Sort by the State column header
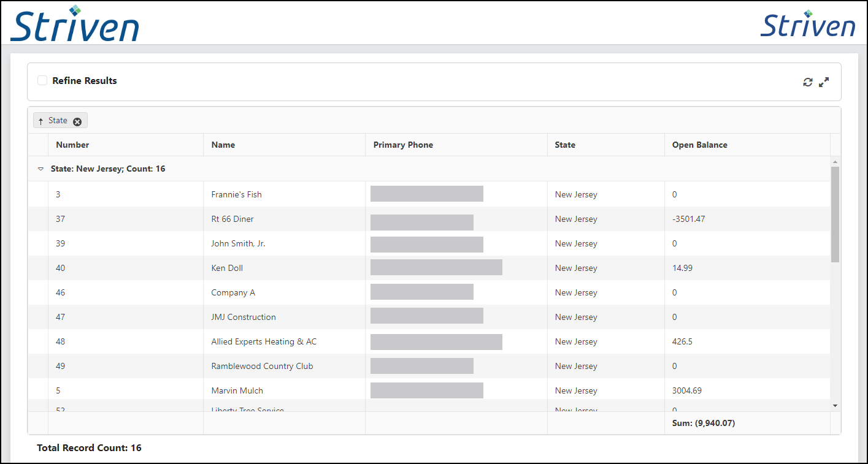868x464 pixels. (x=565, y=145)
